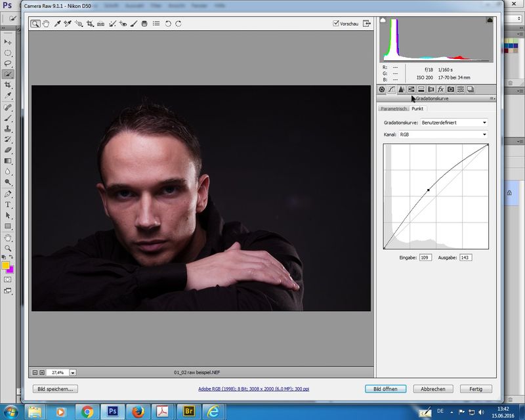Open the Kanal RGB dropdown

[443, 135]
